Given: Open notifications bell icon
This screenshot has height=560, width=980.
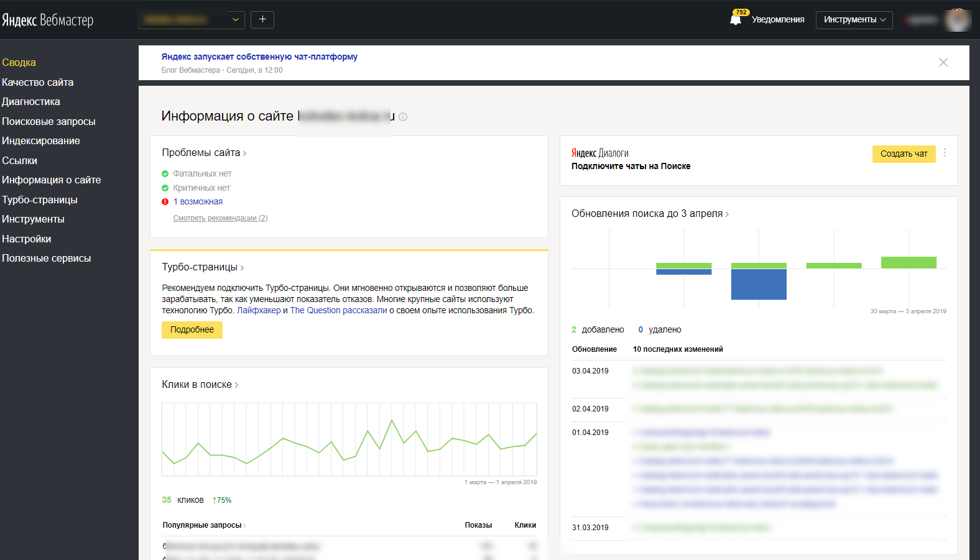Looking at the screenshot, I should [x=736, y=19].
